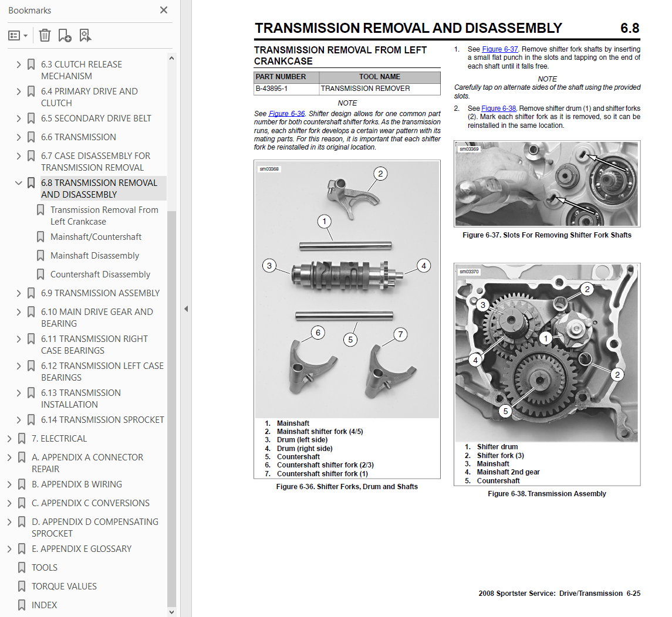This screenshot has width=672, height=617.
Task: Click bookmark icon beside 6.6 TRANSMISSION
Action: (x=31, y=137)
